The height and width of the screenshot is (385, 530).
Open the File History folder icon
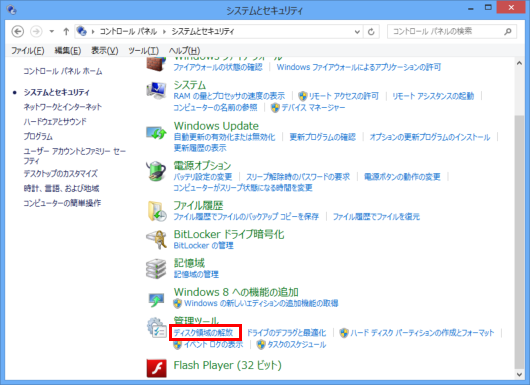[157, 211]
